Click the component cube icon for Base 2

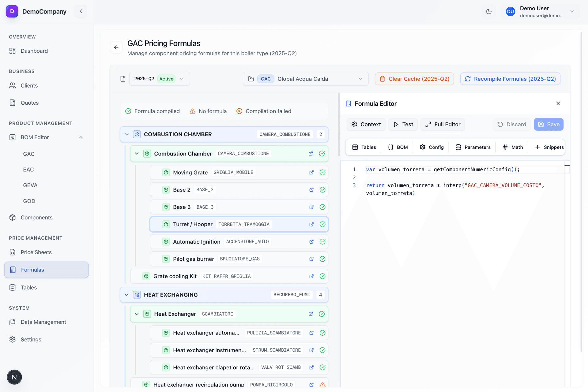coord(166,190)
